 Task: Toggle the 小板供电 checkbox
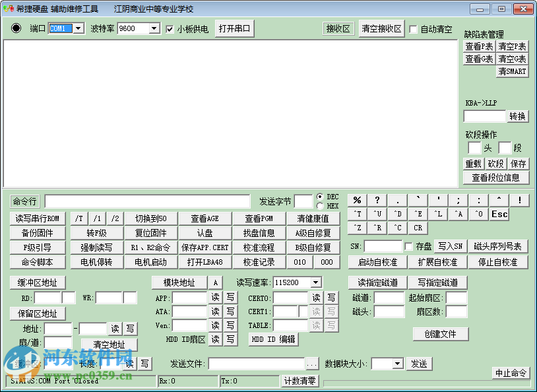170,29
